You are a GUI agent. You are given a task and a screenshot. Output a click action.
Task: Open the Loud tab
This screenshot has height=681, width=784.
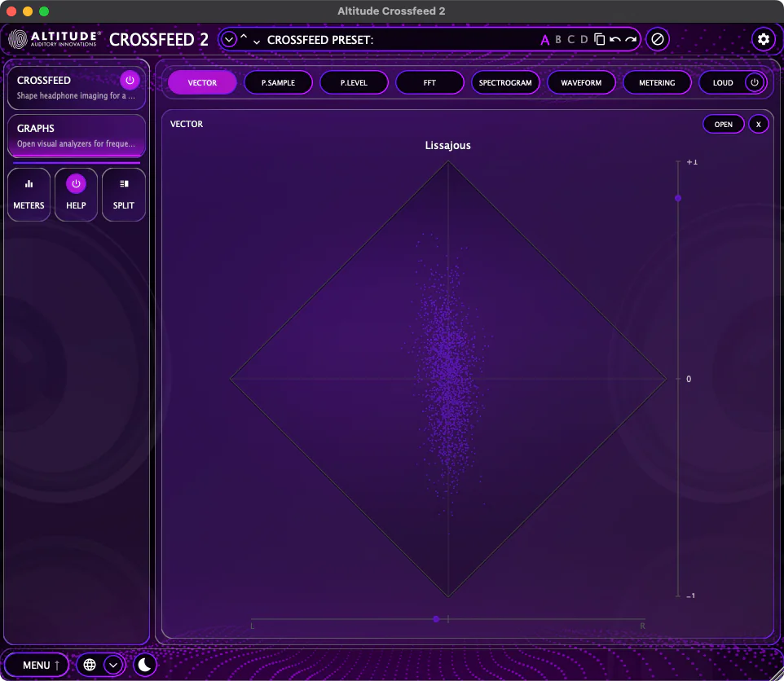[723, 82]
